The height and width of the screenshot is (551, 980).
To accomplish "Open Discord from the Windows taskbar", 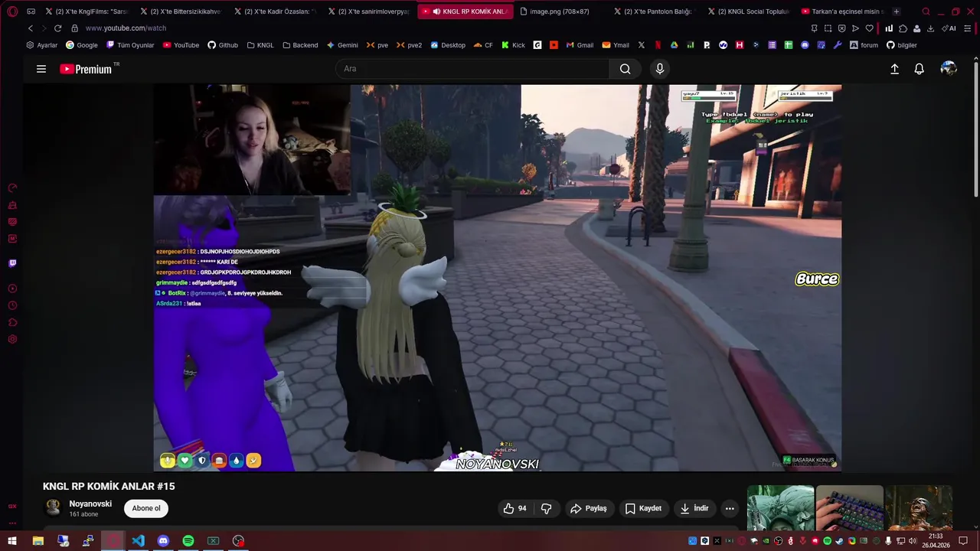I will (163, 541).
